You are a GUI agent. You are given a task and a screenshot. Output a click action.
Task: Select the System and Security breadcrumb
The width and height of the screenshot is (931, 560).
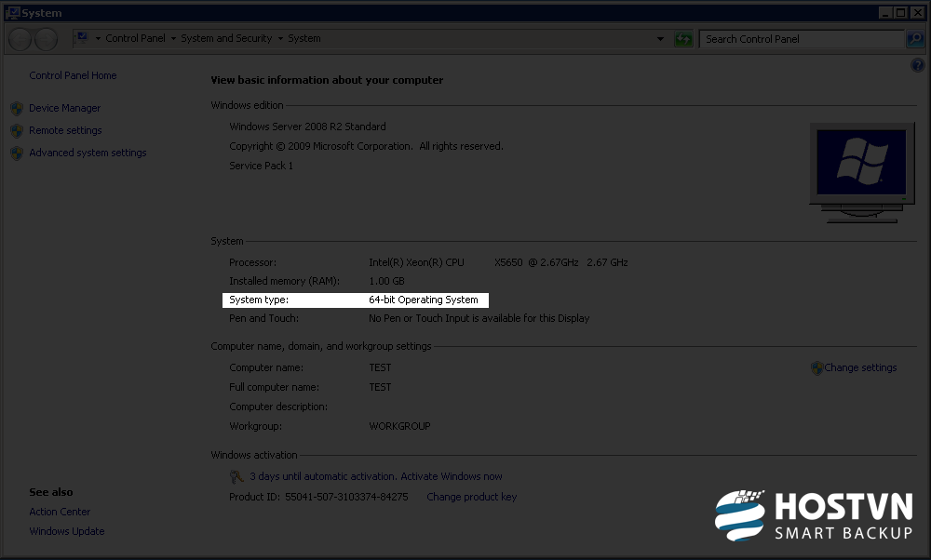click(x=226, y=38)
